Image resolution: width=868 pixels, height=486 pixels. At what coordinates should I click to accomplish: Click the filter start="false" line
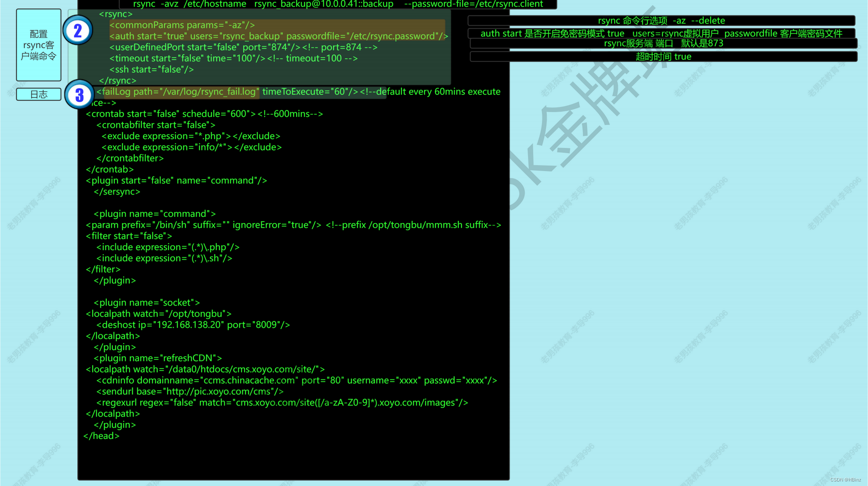click(x=129, y=236)
